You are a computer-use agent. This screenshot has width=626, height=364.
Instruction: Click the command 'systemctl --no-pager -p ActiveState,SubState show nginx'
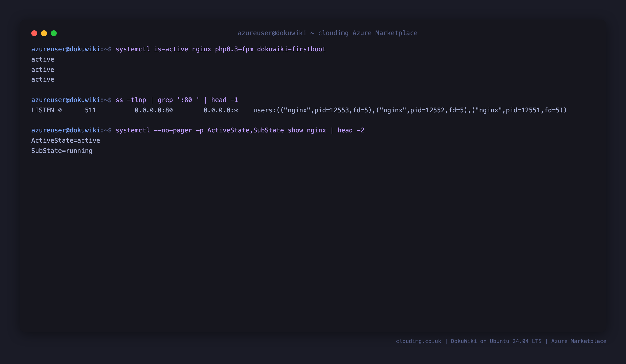(221, 130)
